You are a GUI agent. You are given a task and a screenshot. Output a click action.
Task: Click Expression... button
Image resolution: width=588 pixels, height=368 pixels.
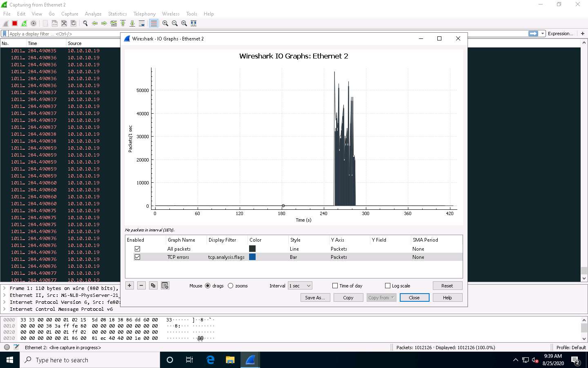pos(560,34)
